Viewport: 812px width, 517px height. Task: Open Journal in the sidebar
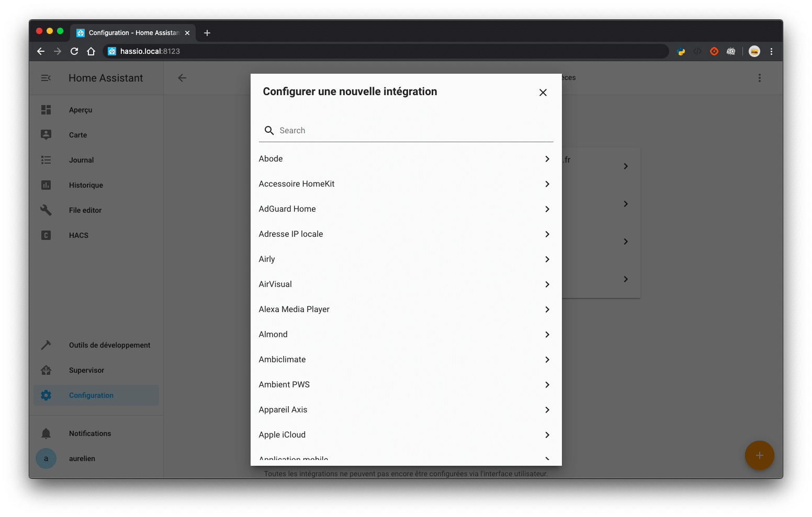96,160
